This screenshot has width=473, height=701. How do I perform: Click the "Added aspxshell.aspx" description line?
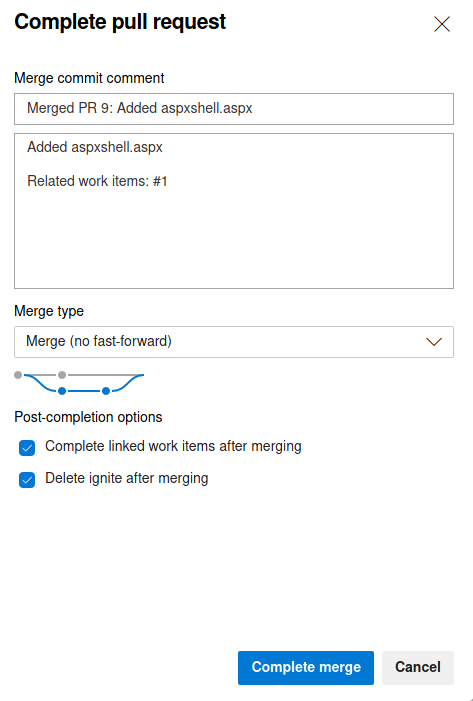point(95,147)
